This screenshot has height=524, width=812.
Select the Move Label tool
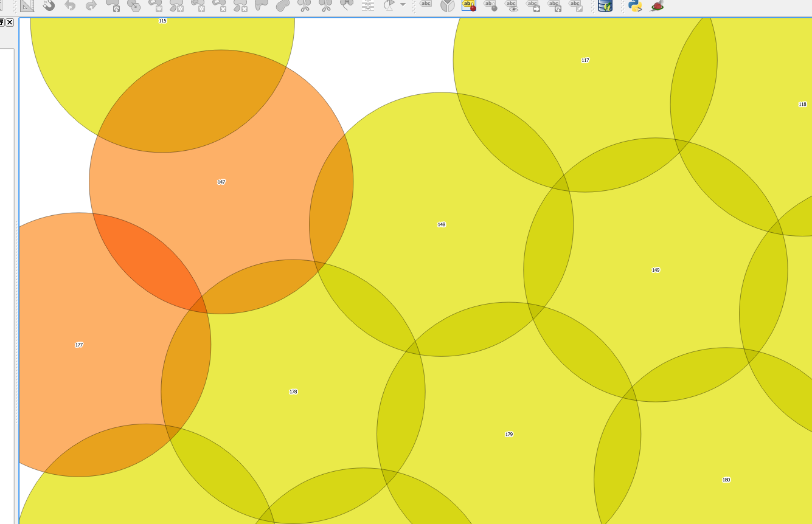point(533,5)
